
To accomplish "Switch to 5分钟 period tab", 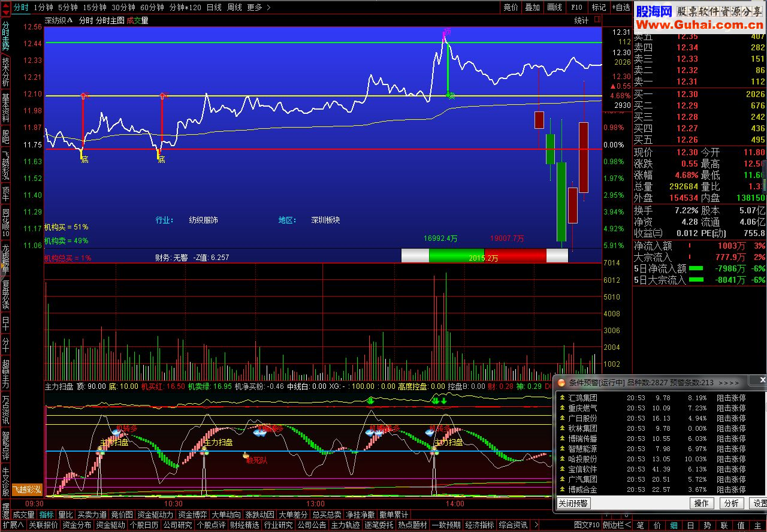I will tap(67, 7).
